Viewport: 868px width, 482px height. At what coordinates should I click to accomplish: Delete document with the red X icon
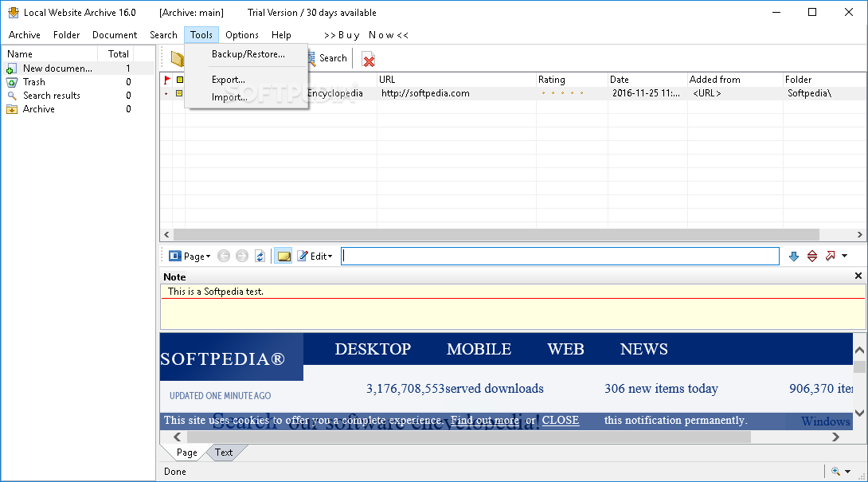pos(368,59)
